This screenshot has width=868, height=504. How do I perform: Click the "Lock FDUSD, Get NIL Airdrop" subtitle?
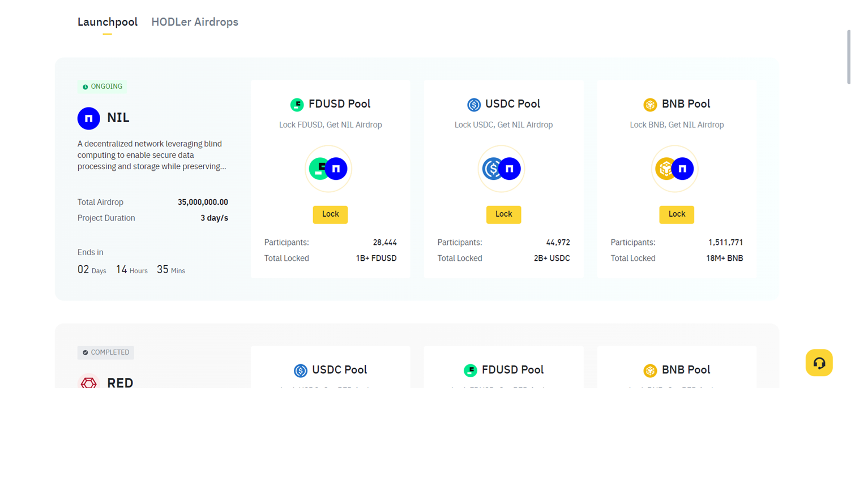click(x=331, y=125)
